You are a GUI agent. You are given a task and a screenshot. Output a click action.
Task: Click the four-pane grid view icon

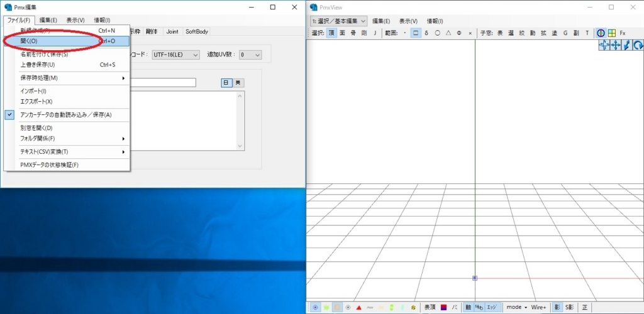611,33
